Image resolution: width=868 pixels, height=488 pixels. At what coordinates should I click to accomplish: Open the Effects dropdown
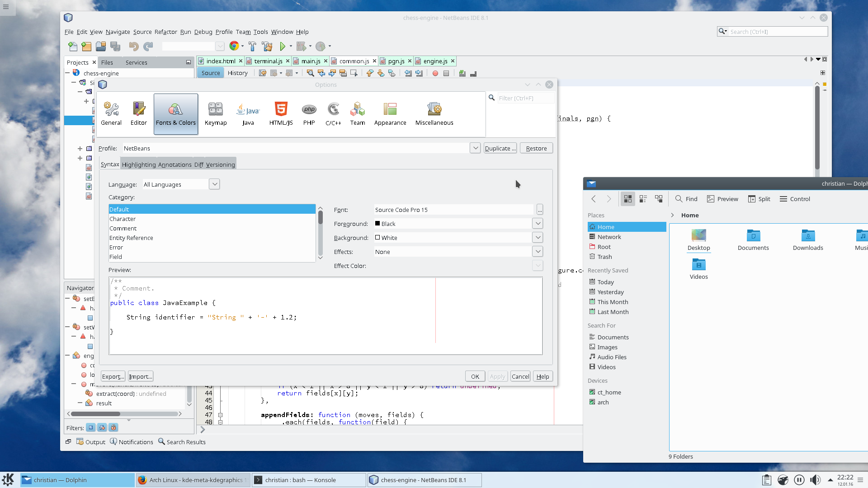click(538, 252)
